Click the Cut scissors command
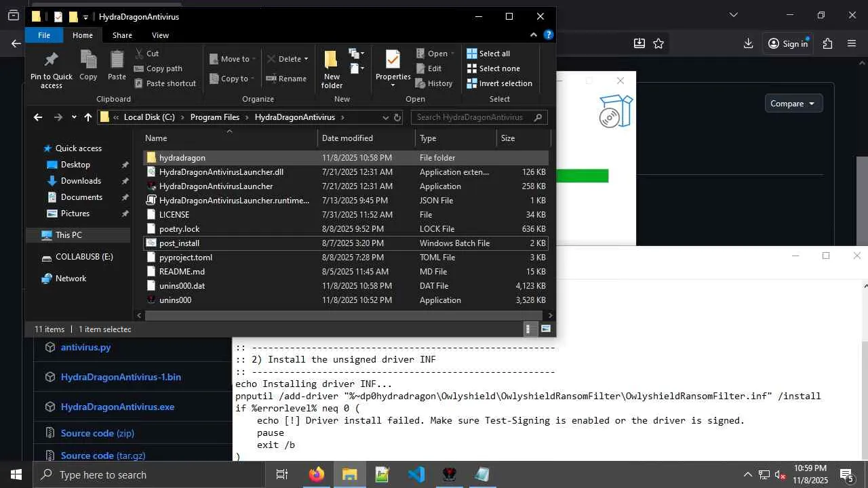The image size is (868, 488). [147, 54]
